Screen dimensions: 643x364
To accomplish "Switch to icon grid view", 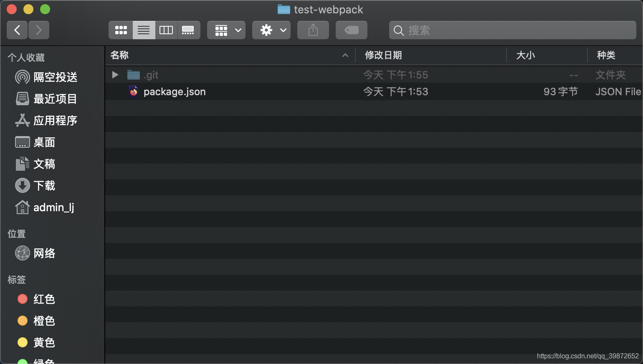I will pyautogui.click(x=121, y=30).
